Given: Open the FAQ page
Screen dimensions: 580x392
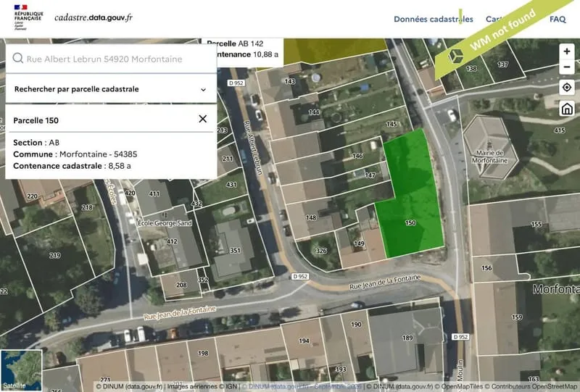Looking at the screenshot, I should [x=558, y=20].
